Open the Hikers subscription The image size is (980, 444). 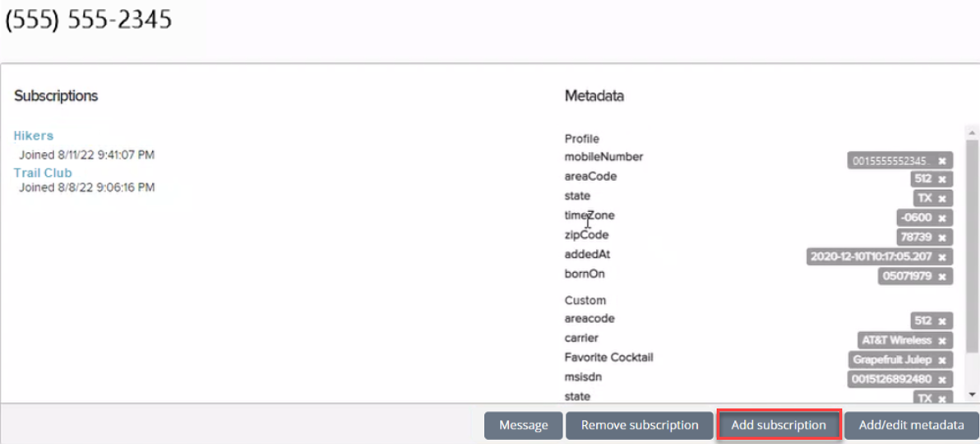[x=34, y=136]
